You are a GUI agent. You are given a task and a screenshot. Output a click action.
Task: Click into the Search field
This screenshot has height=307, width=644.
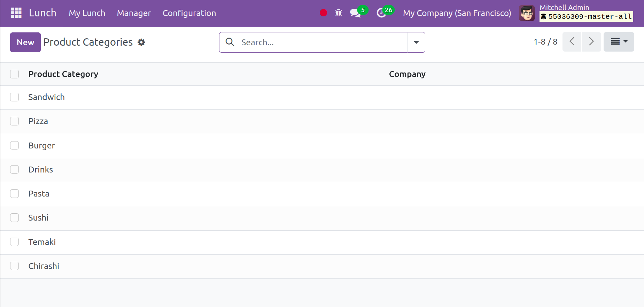pos(322,42)
